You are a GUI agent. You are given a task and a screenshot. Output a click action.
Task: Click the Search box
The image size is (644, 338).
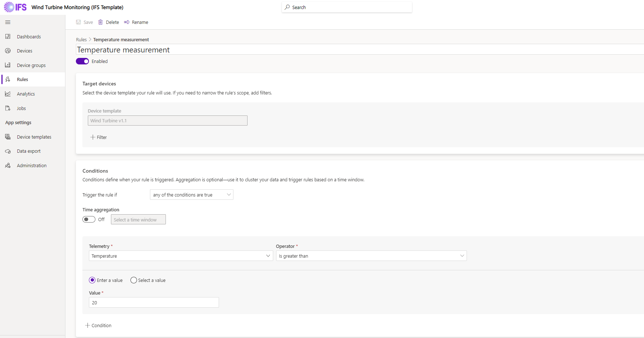(347, 7)
